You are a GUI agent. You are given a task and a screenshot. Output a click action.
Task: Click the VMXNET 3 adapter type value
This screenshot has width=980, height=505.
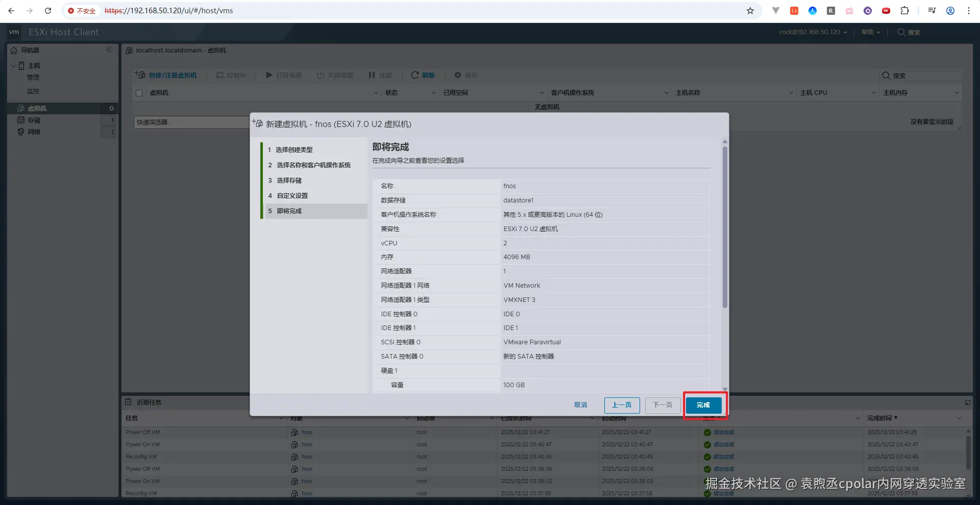(x=519, y=300)
